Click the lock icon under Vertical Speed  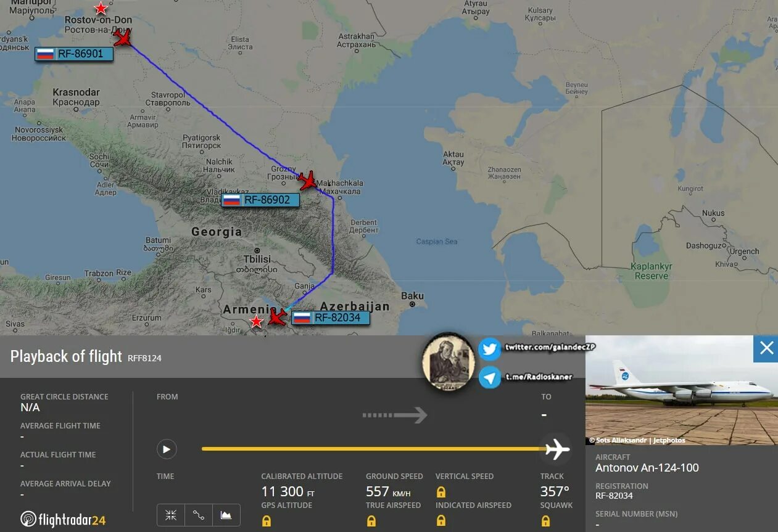(x=441, y=492)
